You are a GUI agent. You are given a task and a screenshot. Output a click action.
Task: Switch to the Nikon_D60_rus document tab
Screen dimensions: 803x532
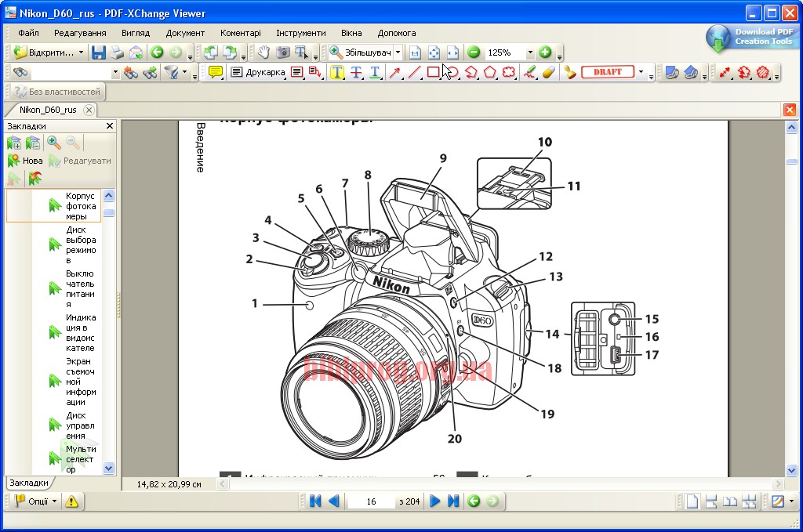click(48, 110)
